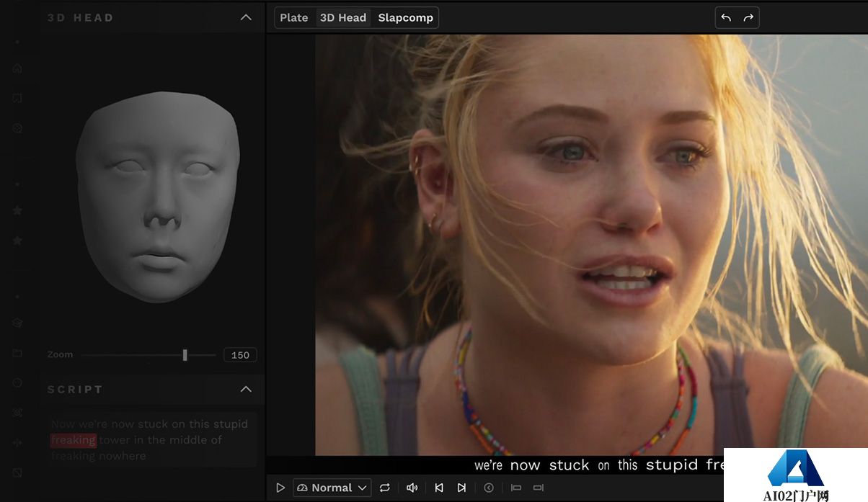
Task: Click the "SCRIPT" panel title
Action: tap(75, 390)
